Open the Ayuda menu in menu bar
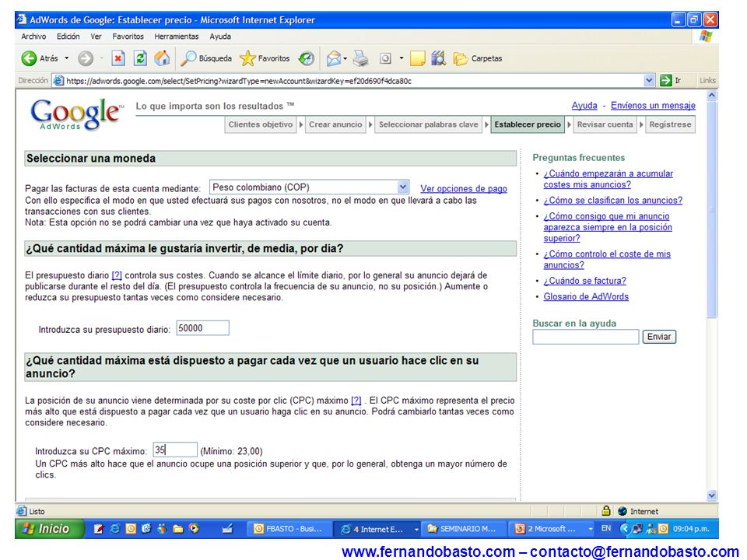 click(220, 37)
